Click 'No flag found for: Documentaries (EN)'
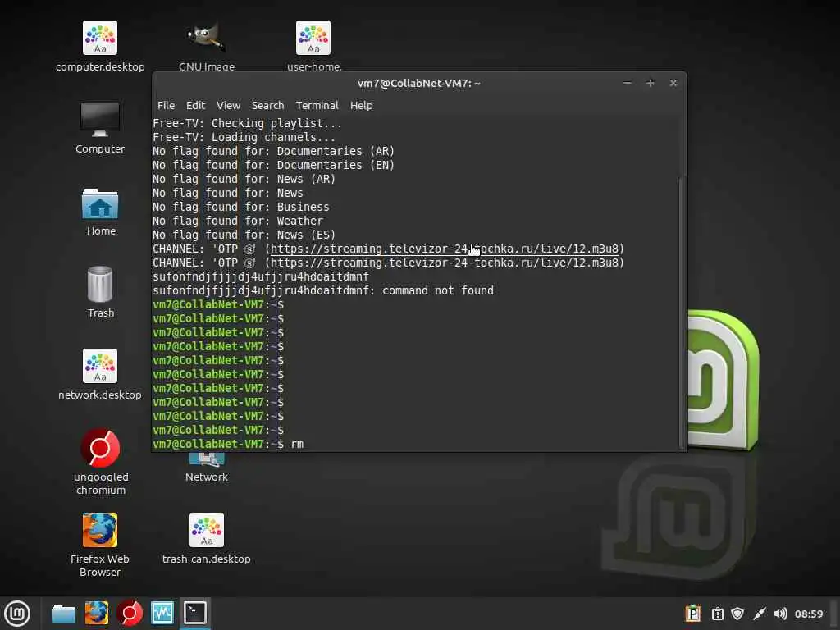This screenshot has width=840, height=630. pos(273,165)
